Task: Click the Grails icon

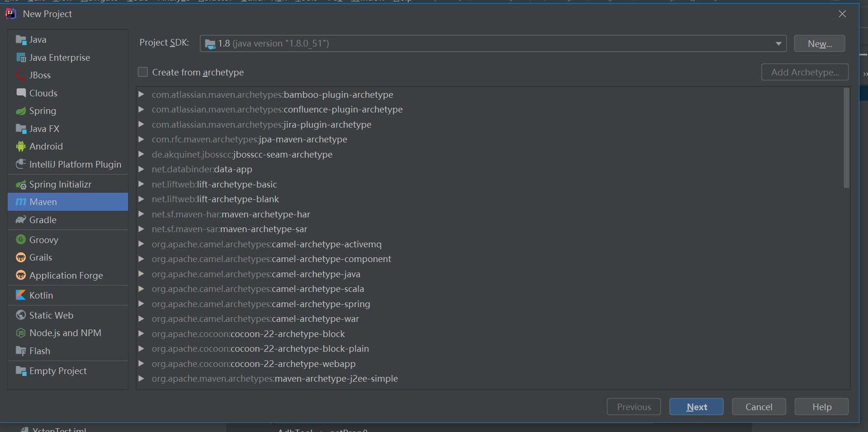Action: [x=21, y=257]
